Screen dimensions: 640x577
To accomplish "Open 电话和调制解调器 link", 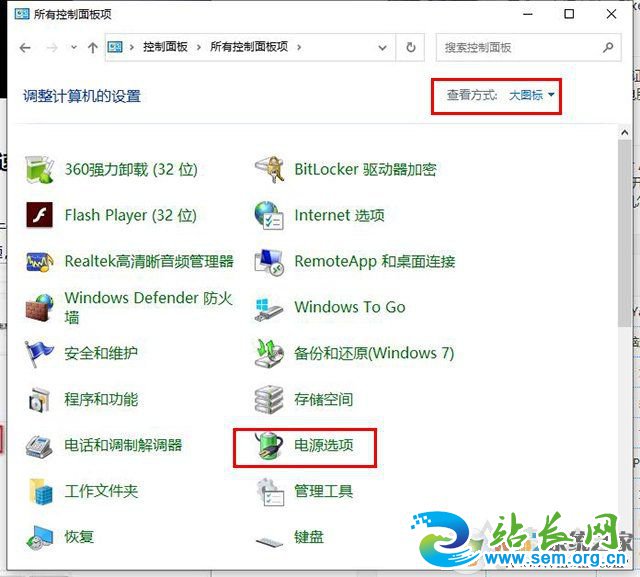I will (x=123, y=445).
